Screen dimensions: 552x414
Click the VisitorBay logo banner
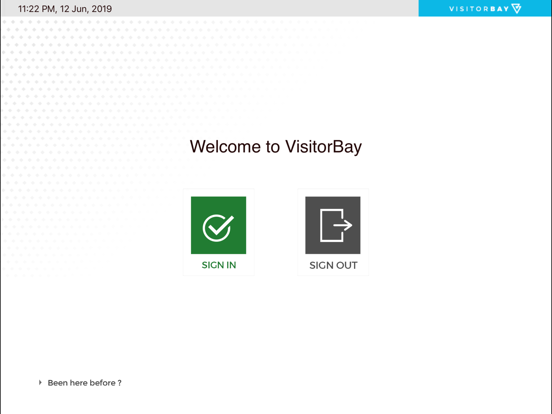484,8
